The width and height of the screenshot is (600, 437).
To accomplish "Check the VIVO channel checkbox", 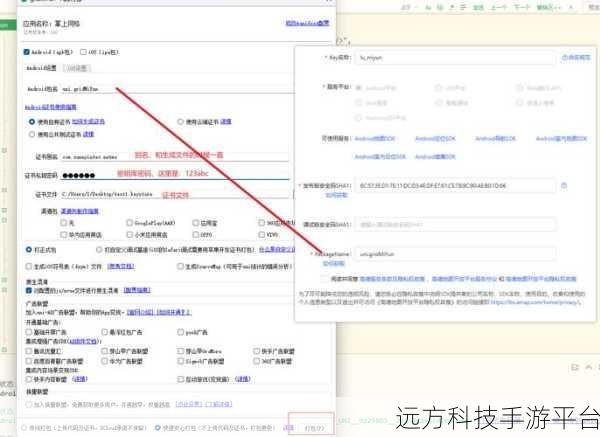I will [261, 234].
